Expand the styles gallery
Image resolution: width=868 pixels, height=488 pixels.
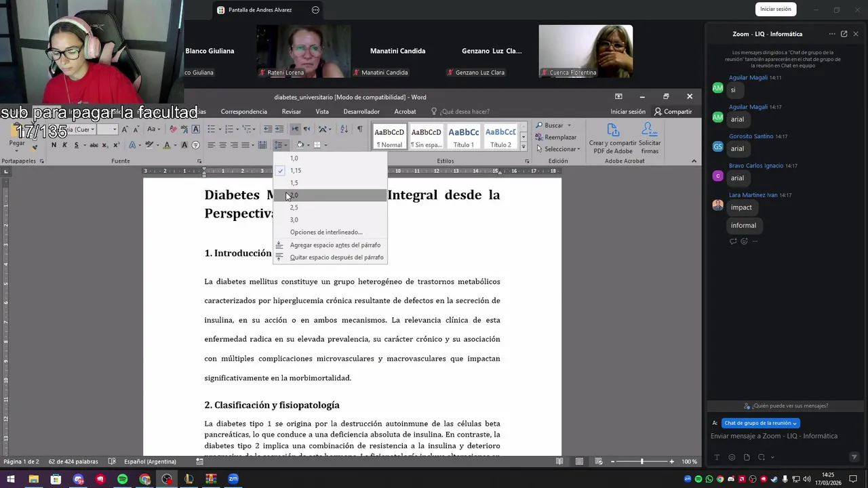tap(524, 146)
